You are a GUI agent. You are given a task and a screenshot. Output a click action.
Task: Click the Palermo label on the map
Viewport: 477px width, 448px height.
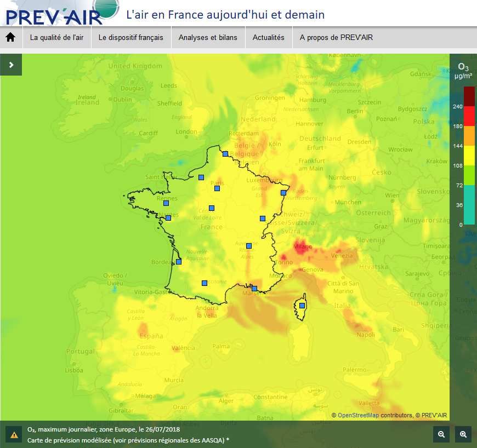click(354, 370)
